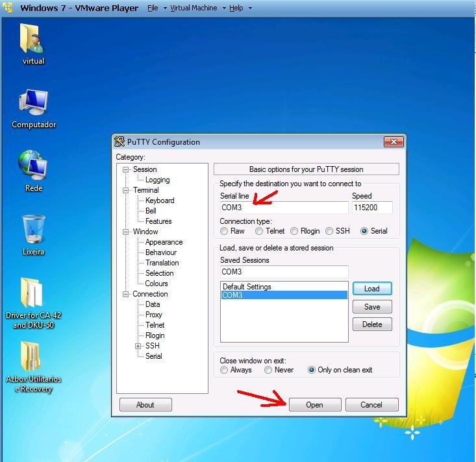Choose Always for close window on exit
476x462 pixels.
click(224, 370)
